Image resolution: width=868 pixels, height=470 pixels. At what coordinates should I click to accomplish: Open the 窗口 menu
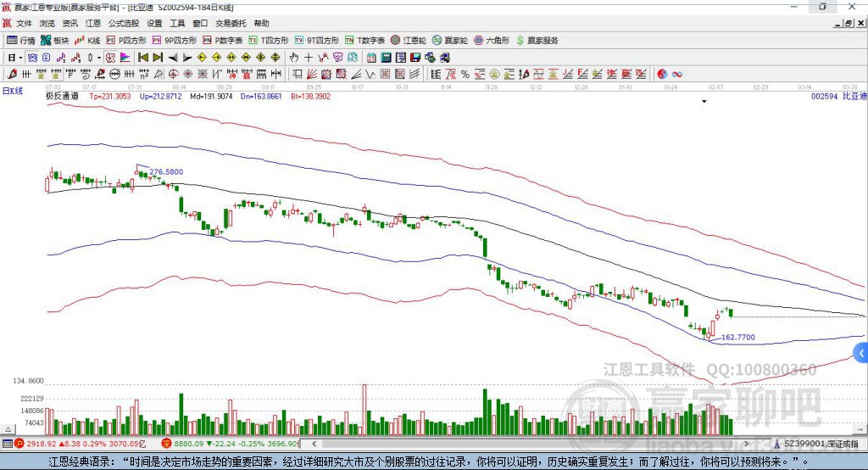click(200, 23)
